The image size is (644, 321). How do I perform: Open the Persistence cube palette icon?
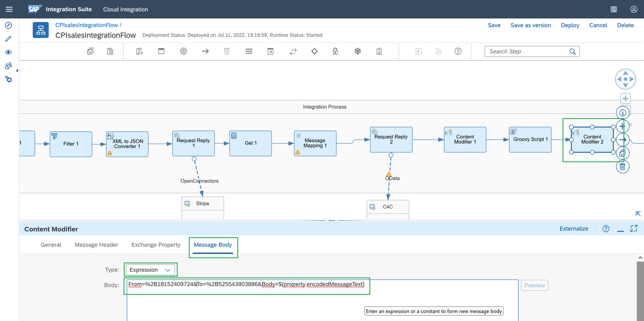click(358, 51)
